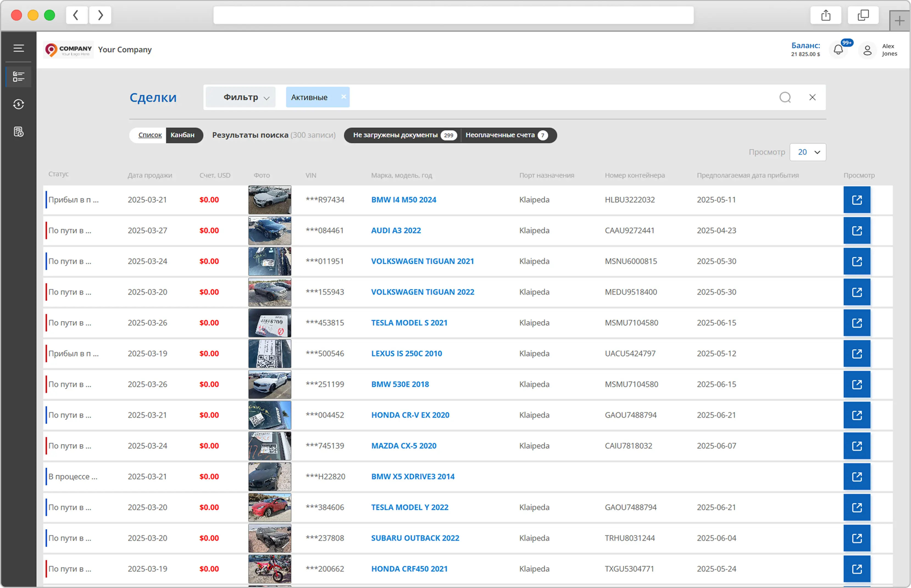Open view for LEXUS IS 250C 2010 row

856,354
